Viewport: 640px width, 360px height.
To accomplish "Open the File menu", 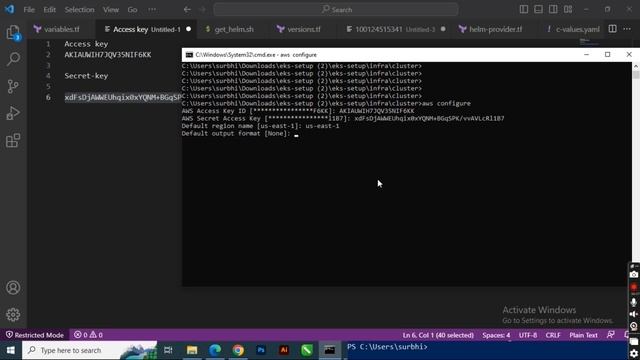I will click(x=29, y=9).
